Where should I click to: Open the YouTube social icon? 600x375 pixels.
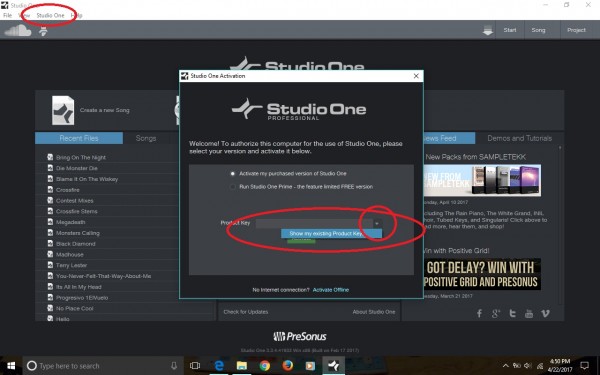click(529, 313)
